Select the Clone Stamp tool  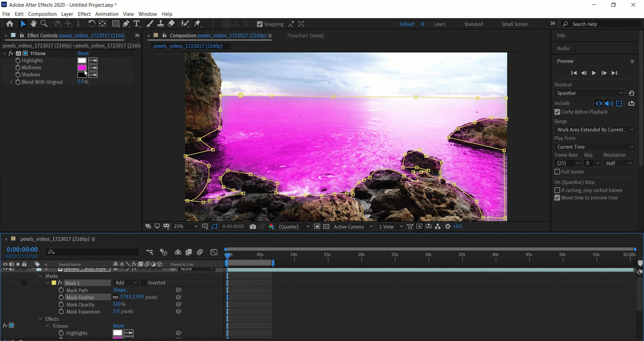tap(161, 23)
